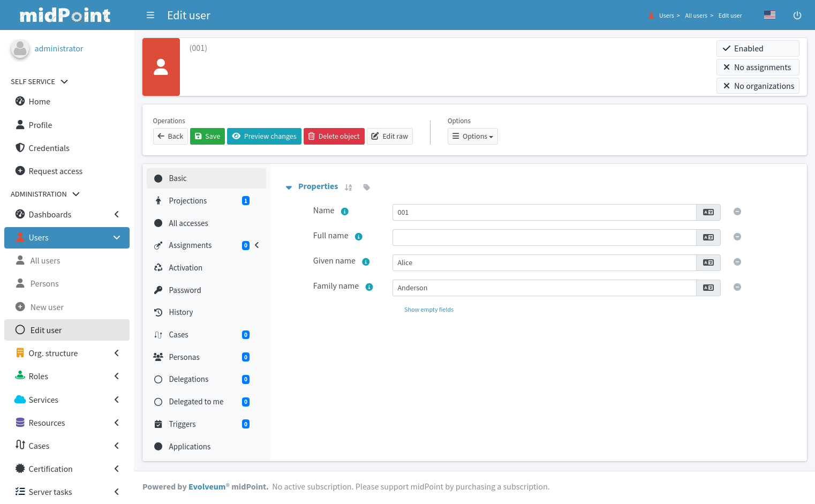Click Show empty fields link

coord(428,310)
